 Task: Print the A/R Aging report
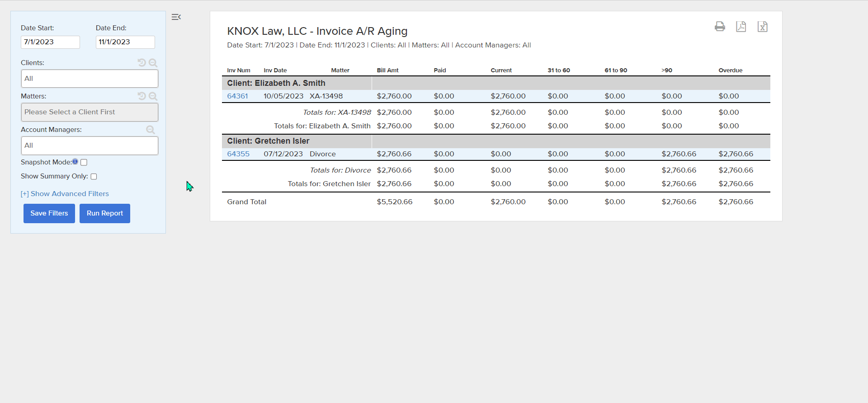coord(720,27)
